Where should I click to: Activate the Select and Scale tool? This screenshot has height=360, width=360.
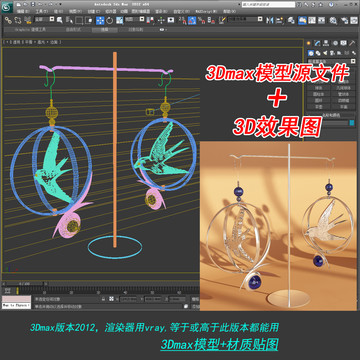[120, 20]
